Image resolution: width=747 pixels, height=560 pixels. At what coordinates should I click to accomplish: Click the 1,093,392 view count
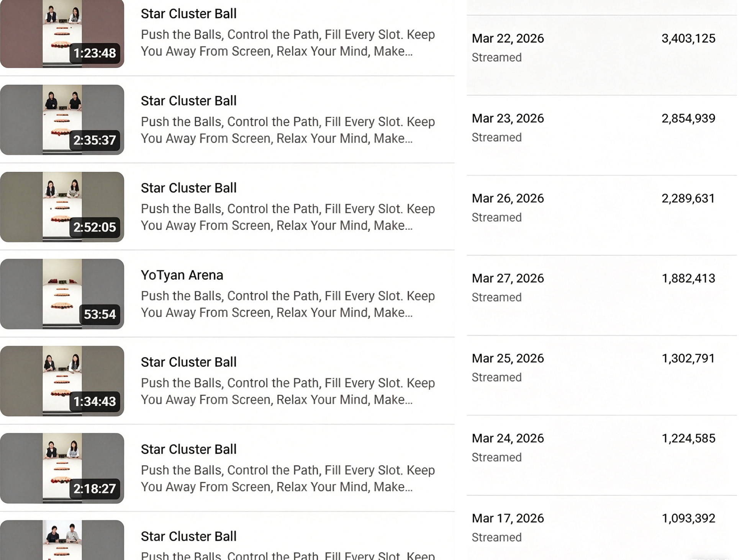click(688, 518)
